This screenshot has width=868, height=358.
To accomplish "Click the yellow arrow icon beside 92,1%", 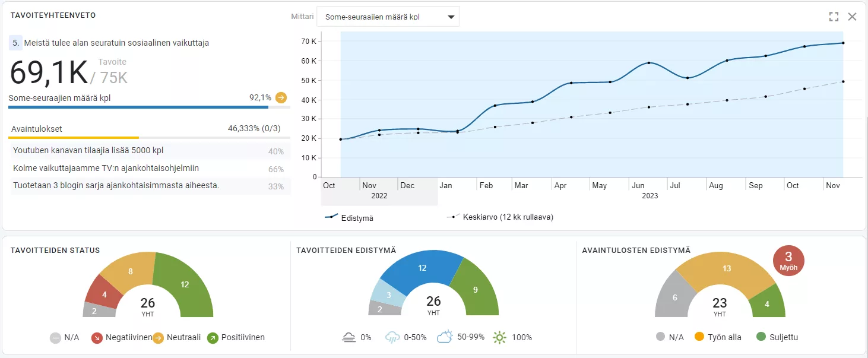I will point(281,98).
